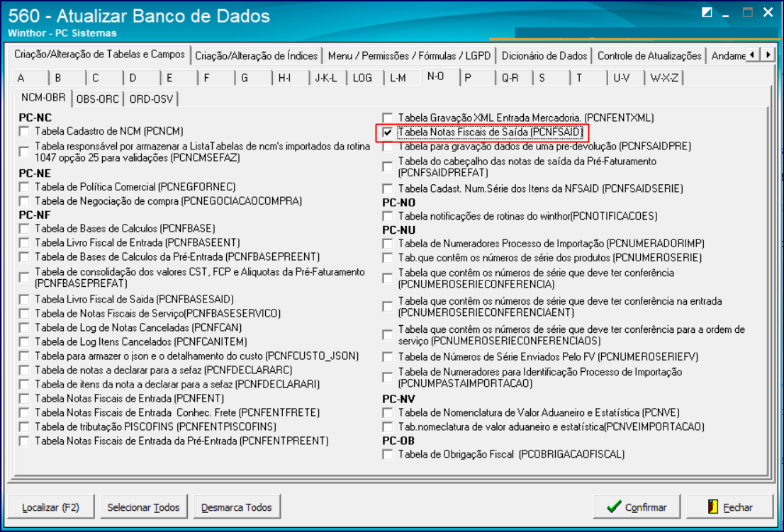Viewport: 784px width, 532px height.
Task: Enable Tabela de Log Itens Cancelados (PCNFCANITEM)
Action: tap(24, 341)
